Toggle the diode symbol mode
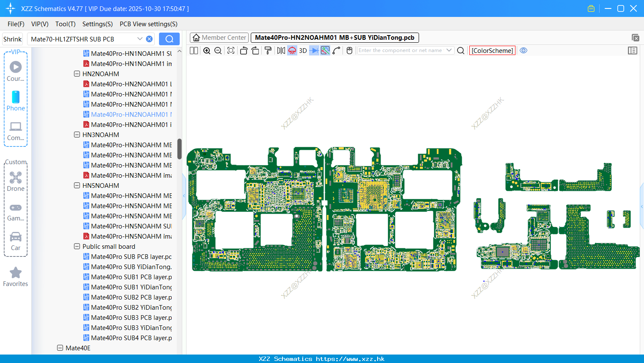Screen dimensions: 644x363 (x=314, y=50)
